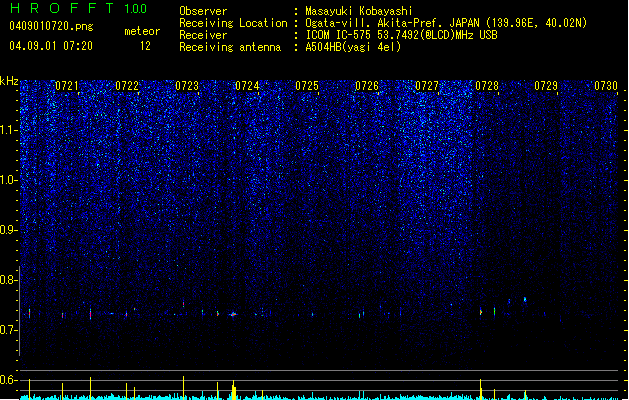Screen dimensions: 629x400
Task: Click the 1.0 kHz axis label
Action: pos(9,180)
